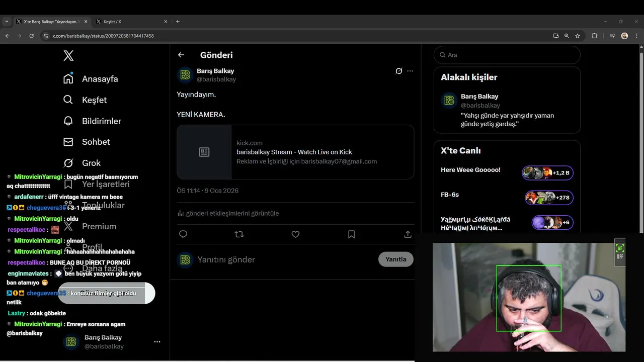Screen dimensions: 644x362
Task: Click the browser back button
Action: (x=7, y=36)
